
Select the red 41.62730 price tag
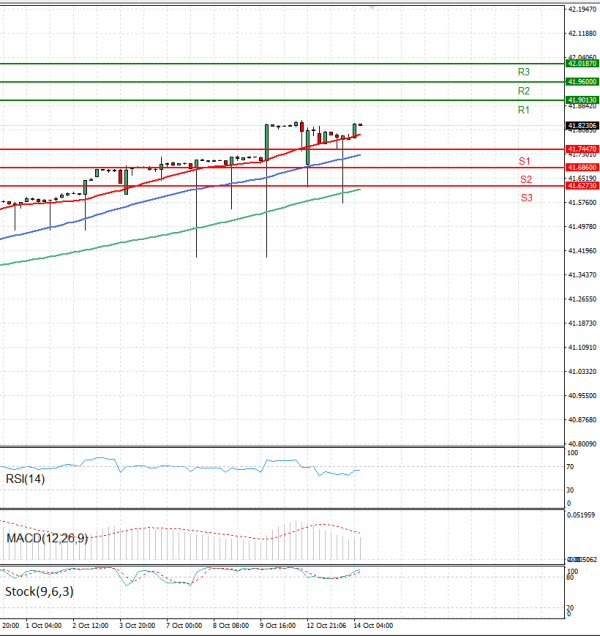[581, 185]
